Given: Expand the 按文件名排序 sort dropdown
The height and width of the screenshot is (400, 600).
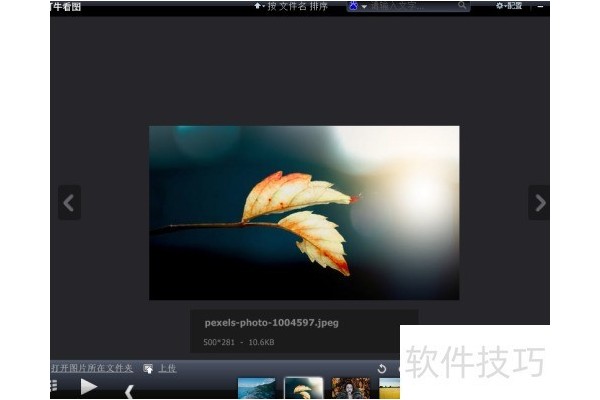Looking at the screenshot, I should click(x=294, y=6).
